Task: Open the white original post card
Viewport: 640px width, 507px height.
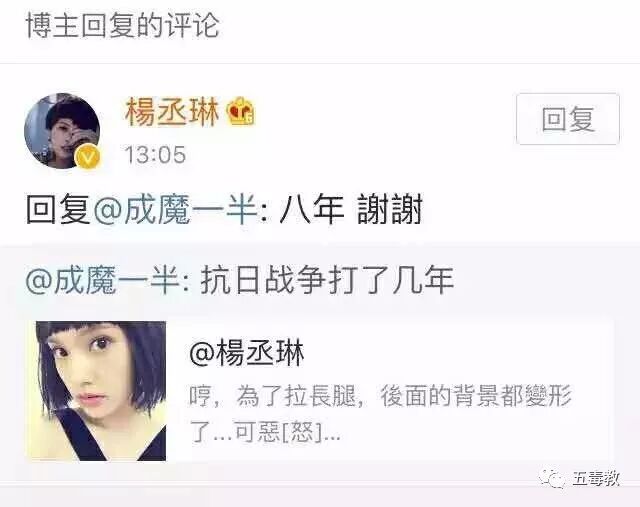Action: pos(320,391)
